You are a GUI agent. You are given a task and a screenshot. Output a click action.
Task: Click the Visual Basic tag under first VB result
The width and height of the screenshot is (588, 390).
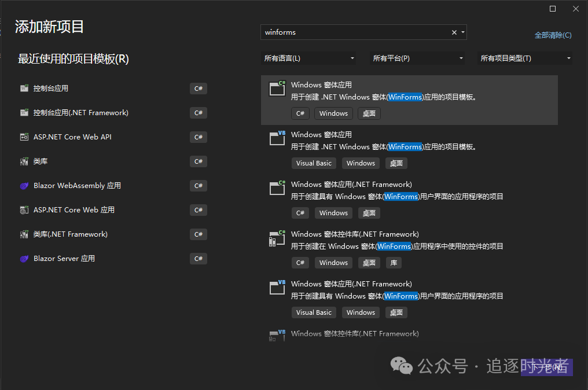point(314,164)
